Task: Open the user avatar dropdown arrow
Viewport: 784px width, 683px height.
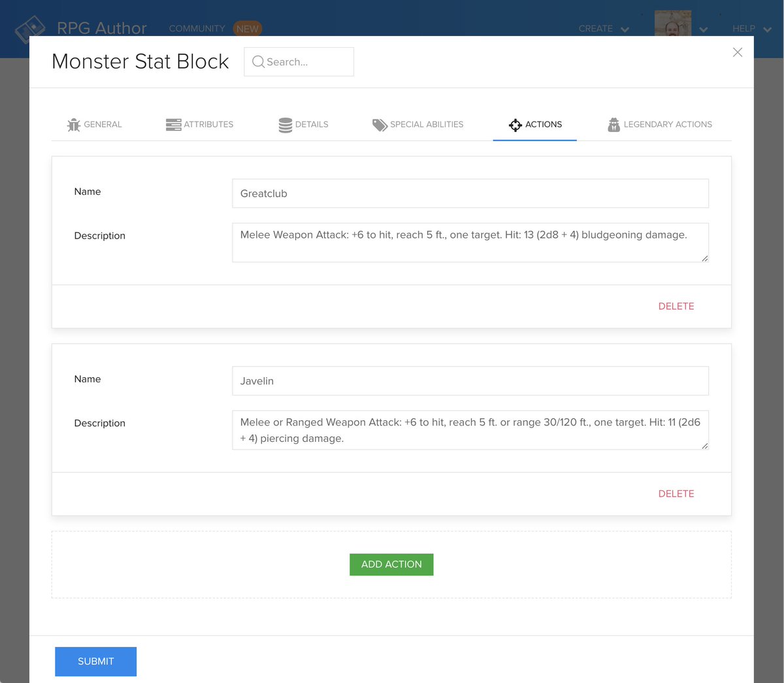Action: tap(704, 29)
